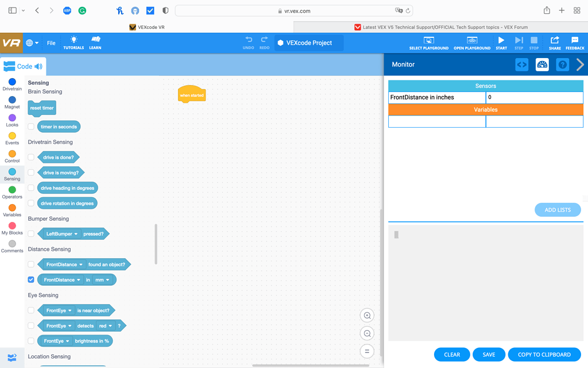Enable the timer in seconds checkbox
Screen dimensions: 588x368
point(31,126)
